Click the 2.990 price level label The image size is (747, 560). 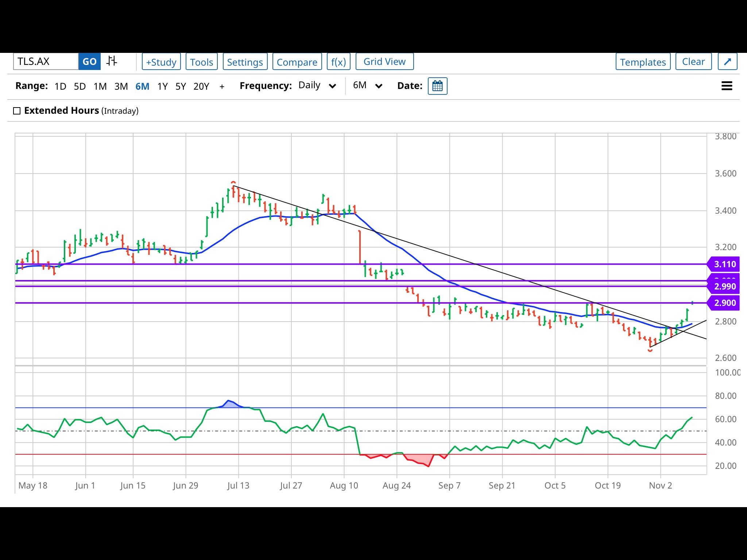click(x=724, y=287)
